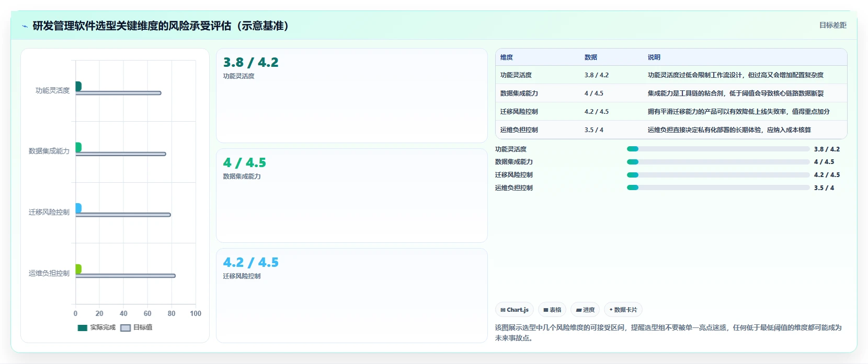Image resolution: width=868 pixels, height=364 pixels.
Task: Click the 拥有平滑迁移能力 description
Action: click(738, 112)
